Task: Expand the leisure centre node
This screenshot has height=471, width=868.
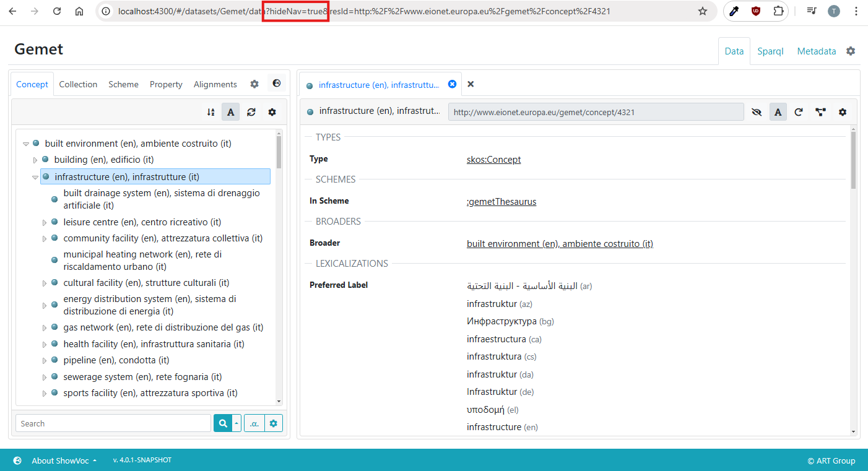Action: 45,222
